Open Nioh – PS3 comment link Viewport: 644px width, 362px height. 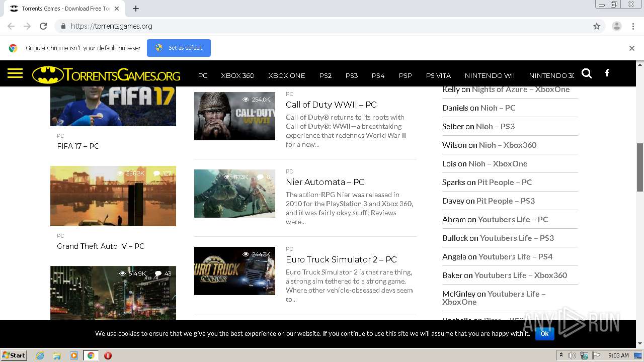pyautogui.click(x=496, y=126)
